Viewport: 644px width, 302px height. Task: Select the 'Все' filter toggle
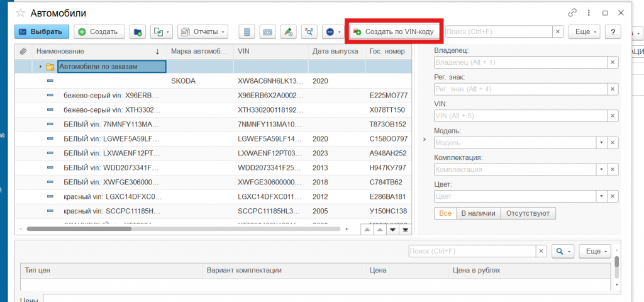click(x=445, y=213)
